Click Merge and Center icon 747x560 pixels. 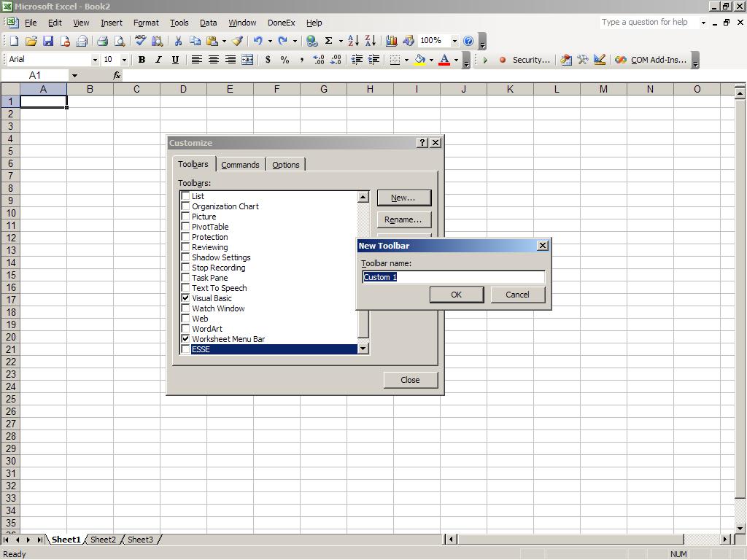point(247,60)
